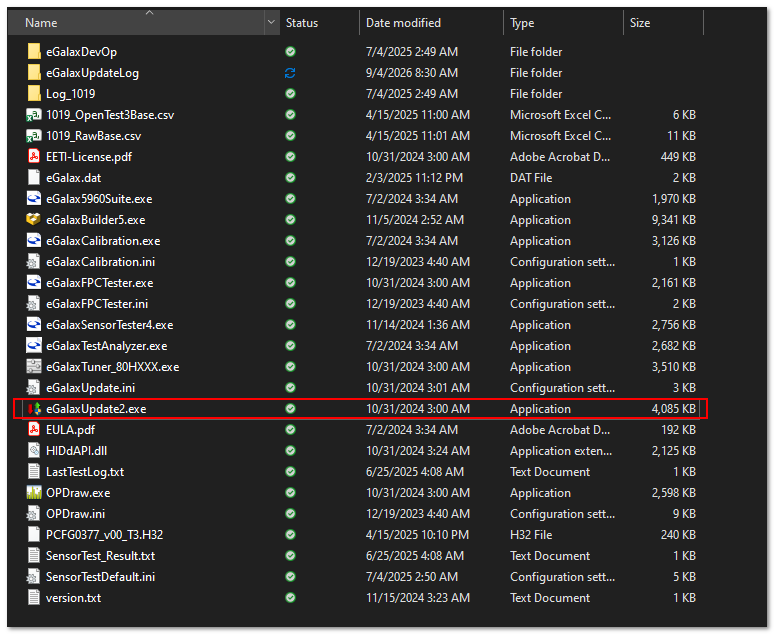
Task: Click the eGalaxUpdateLog folder icon
Action: pyautogui.click(x=34, y=73)
